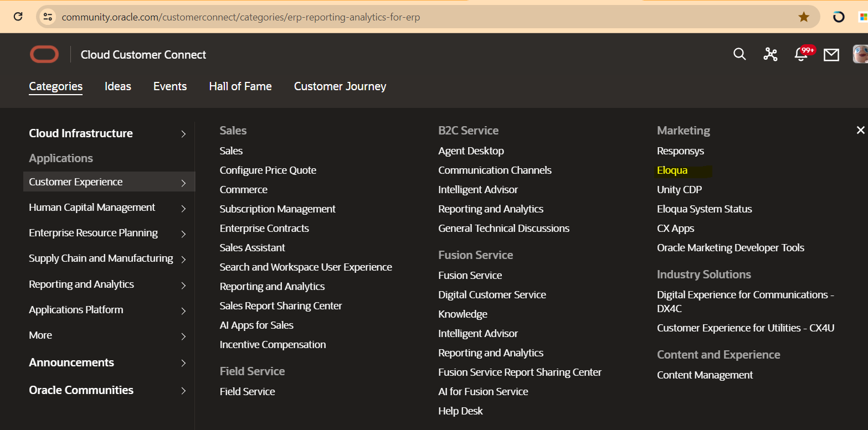
Task: Open the Enterprise Contracts link
Action: pyautogui.click(x=264, y=228)
